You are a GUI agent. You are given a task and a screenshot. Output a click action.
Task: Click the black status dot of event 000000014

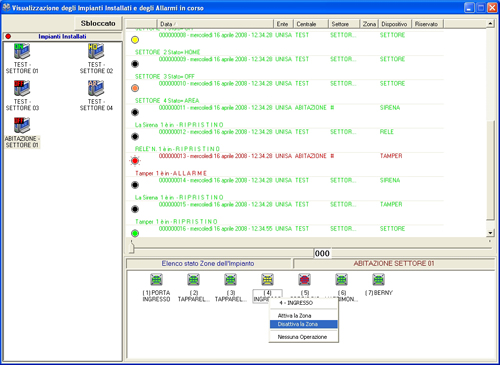(135, 185)
